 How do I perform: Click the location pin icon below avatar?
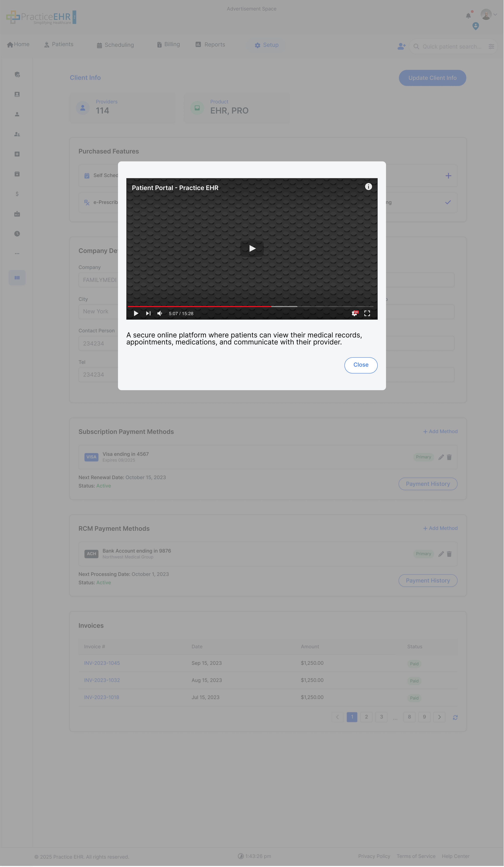(x=476, y=26)
